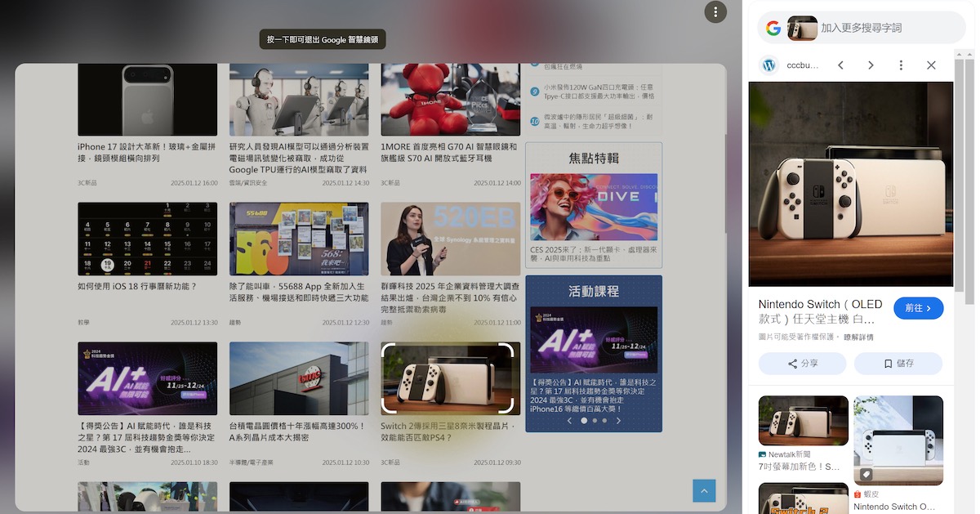Open the 1MORE 首度亮相 G70 AI article title
Image resolution: width=980 pixels, height=514 pixels.
click(450, 153)
